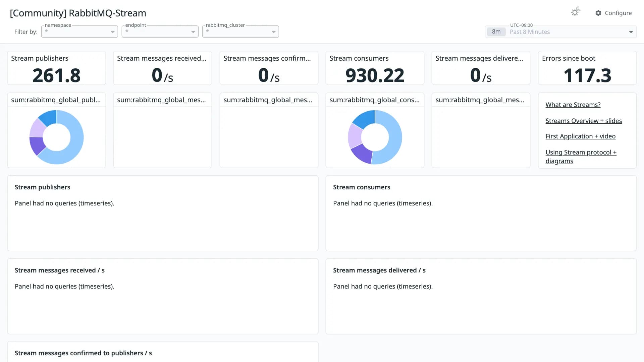Image resolution: width=644 pixels, height=362 pixels.
Task: Click the Errors since boot card title
Action: click(569, 58)
